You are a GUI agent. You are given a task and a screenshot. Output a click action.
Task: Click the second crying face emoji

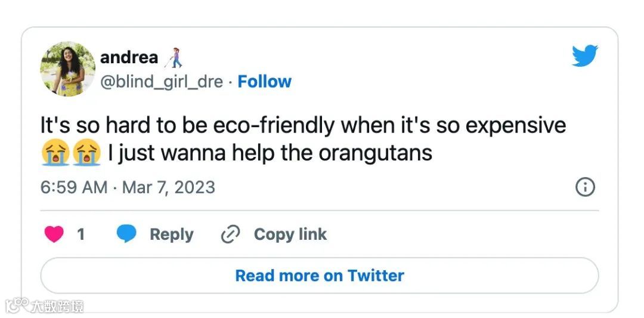click(86, 153)
